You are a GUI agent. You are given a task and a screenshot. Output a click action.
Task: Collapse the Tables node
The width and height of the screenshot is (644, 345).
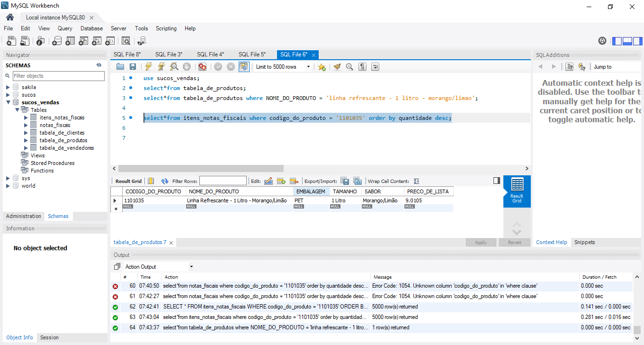click(x=18, y=110)
